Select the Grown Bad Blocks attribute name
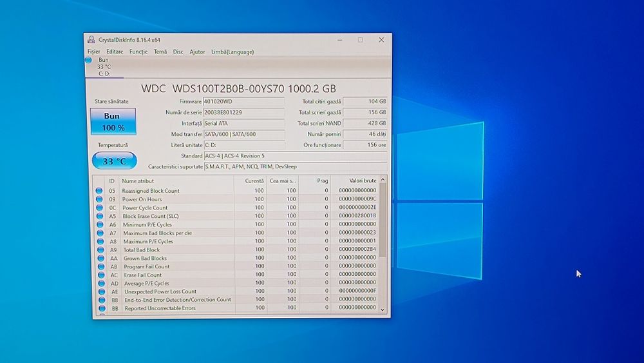Viewport: 644px width, 363px height. pos(144,258)
